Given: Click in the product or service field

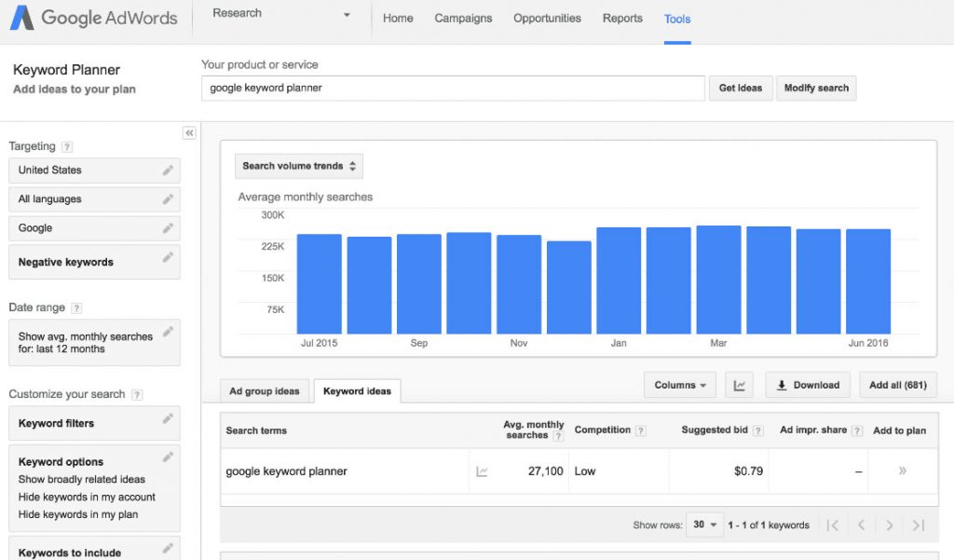Looking at the screenshot, I should pyautogui.click(x=454, y=89).
